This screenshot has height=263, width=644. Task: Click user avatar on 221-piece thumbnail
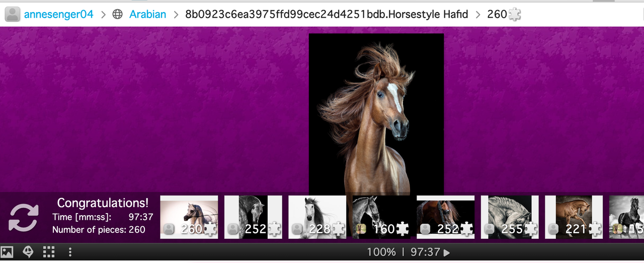click(554, 229)
